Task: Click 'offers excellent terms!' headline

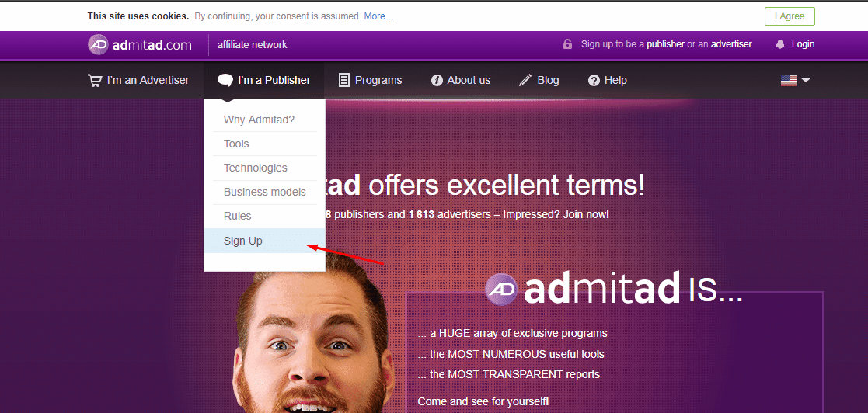Action: pos(507,186)
